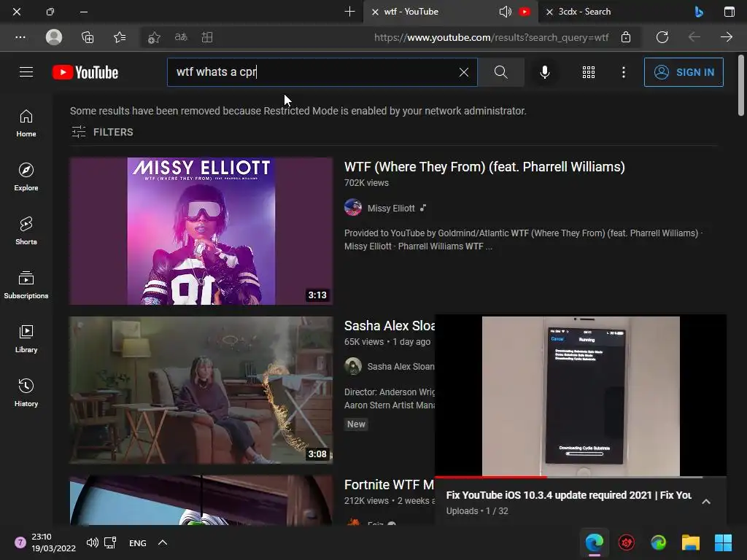The width and height of the screenshot is (747, 560).
Task: Open the Bing sidebar button
Action: 699,12
